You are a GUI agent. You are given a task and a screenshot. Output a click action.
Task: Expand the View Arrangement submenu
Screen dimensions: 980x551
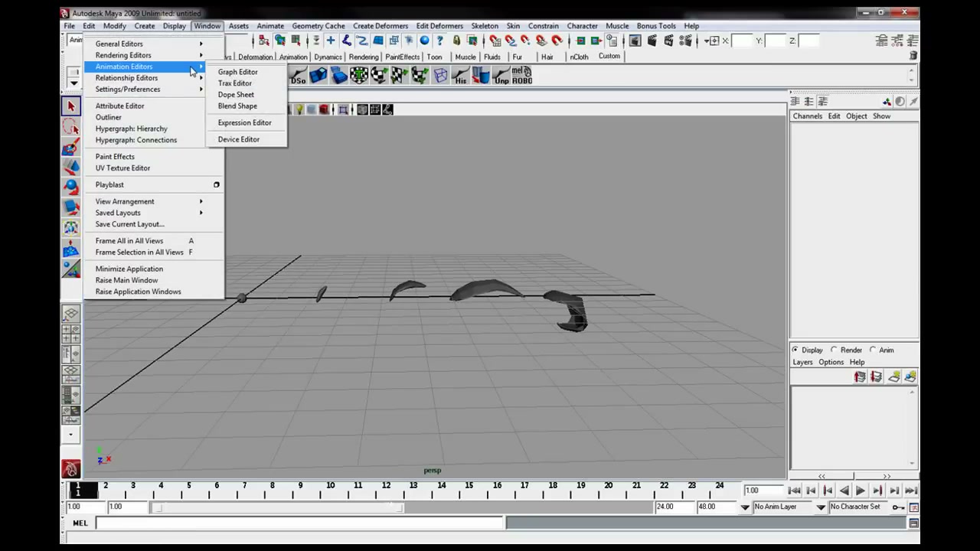tap(153, 201)
